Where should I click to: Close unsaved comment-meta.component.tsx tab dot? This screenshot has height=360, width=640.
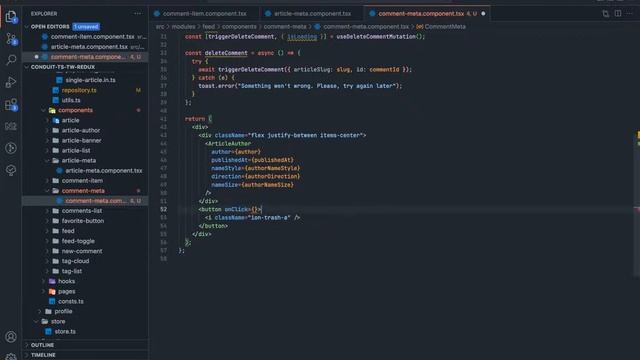pyautogui.click(x=483, y=13)
